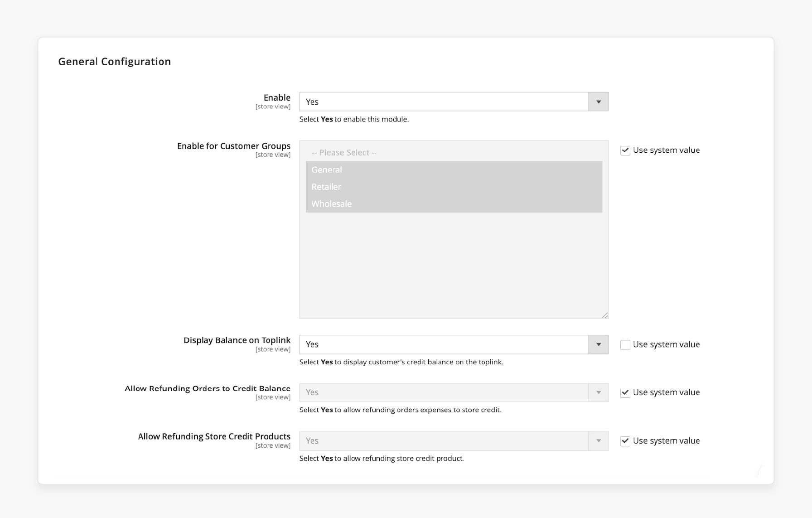The height and width of the screenshot is (518, 812).
Task: Click the Allow Refunding Store Credit Products label
Action: [214, 436]
